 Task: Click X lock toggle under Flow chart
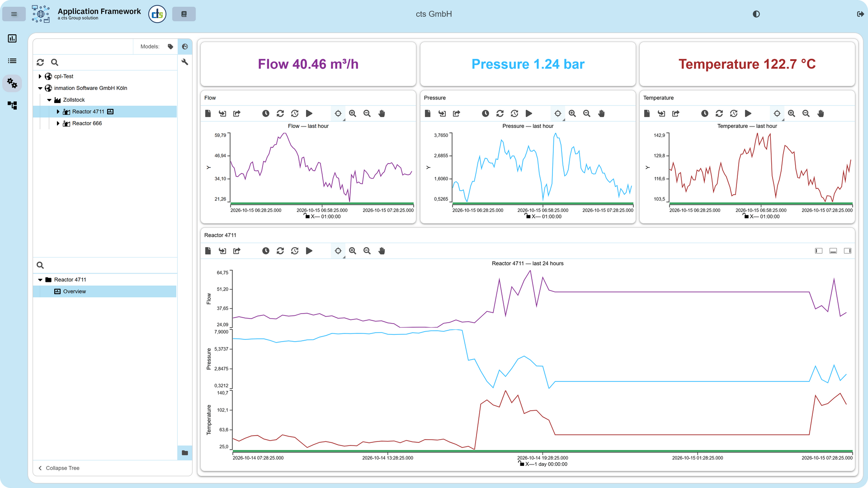coord(307,216)
